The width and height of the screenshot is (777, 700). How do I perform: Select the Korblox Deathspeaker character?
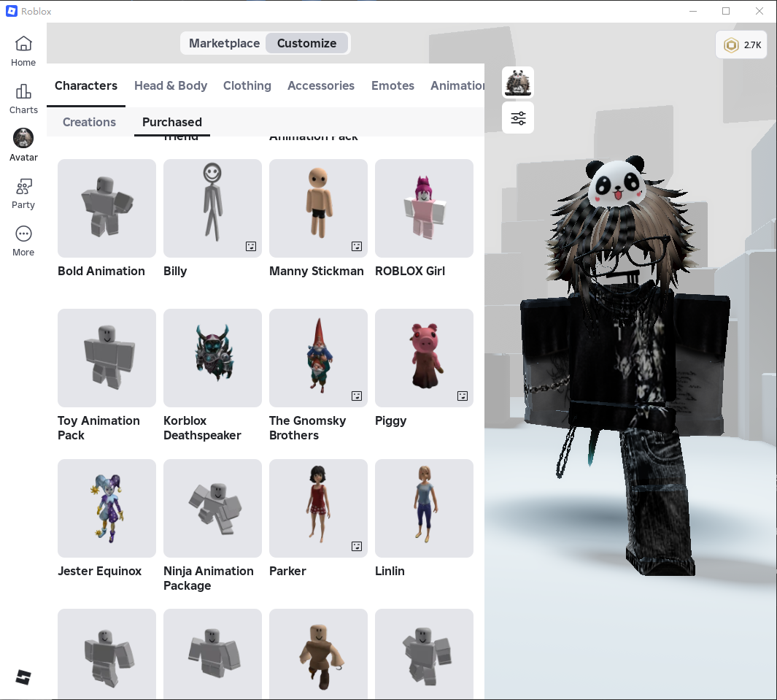point(212,358)
